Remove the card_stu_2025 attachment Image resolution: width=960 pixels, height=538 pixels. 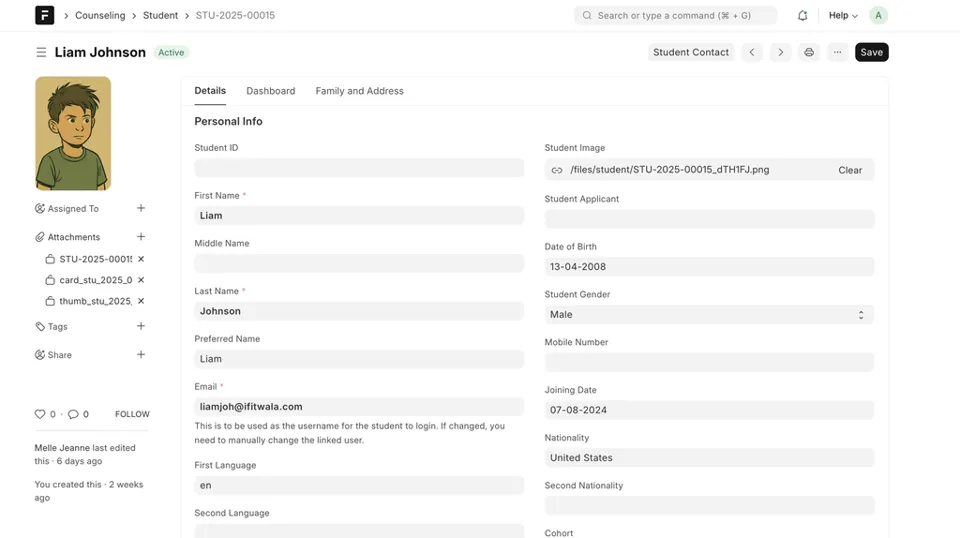[x=141, y=280]
